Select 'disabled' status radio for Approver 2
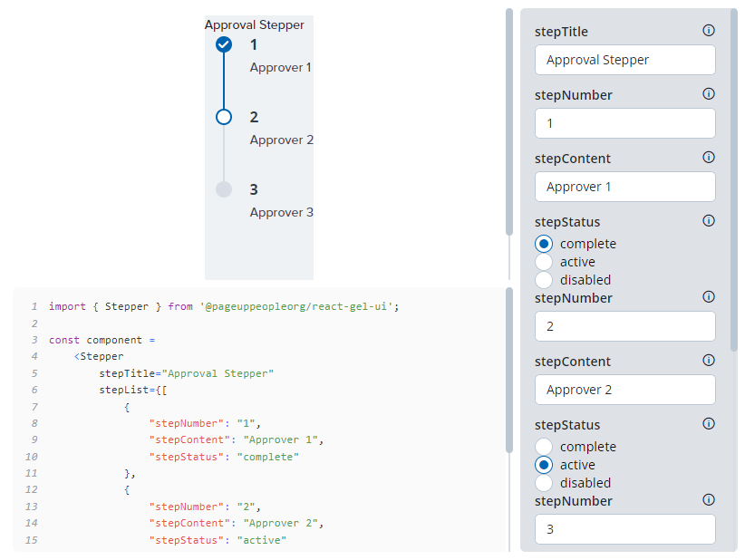The width and height of the screenshot is (745, 560). (x=544, y=483)
